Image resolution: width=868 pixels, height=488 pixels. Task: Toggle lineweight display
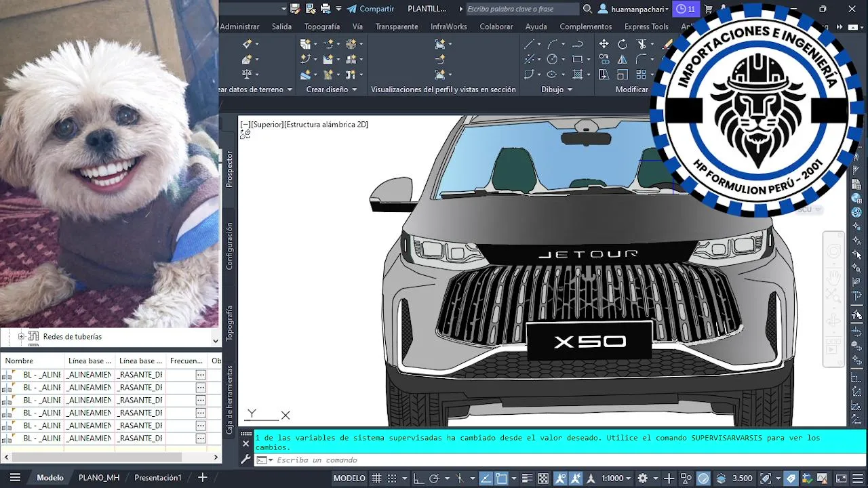[x=528, y=478]
